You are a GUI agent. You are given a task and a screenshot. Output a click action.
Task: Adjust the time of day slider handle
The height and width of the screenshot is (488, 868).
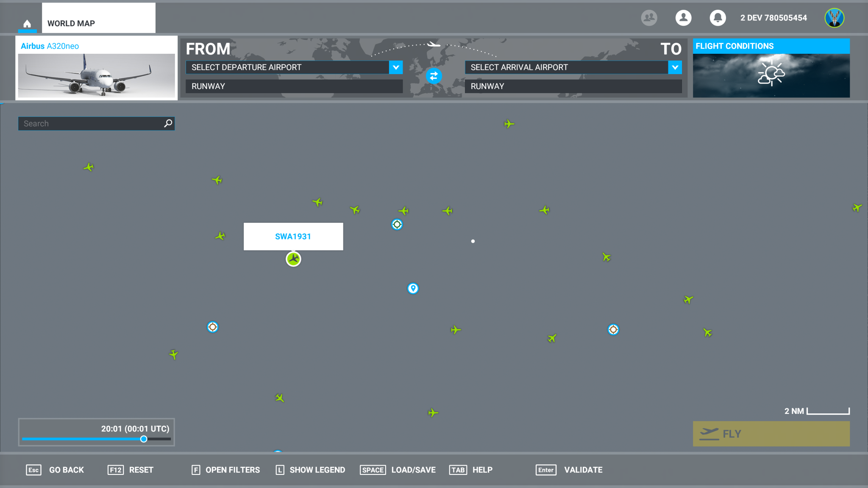(144, 439)
